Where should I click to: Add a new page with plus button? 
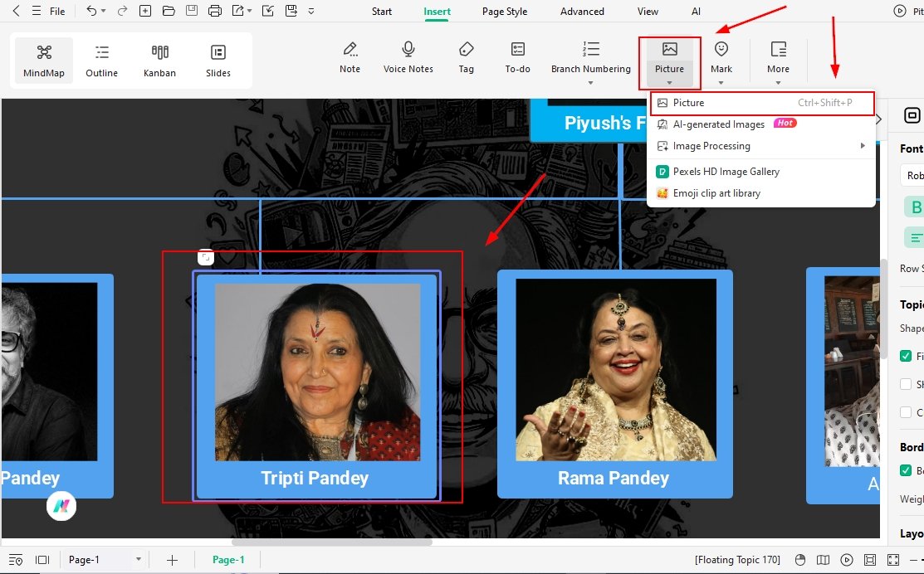click(172, 560)
